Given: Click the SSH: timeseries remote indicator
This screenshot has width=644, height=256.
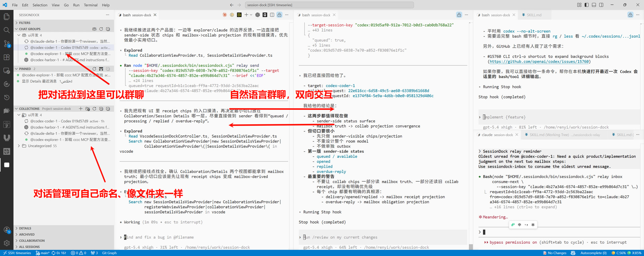Looking at the screenshot, I should [x=17, y=253].
